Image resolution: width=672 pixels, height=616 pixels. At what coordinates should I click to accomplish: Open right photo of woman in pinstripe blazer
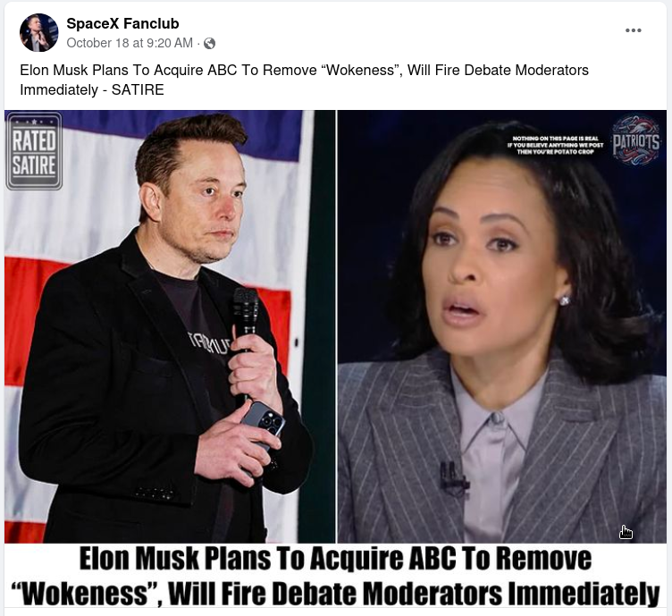[x=502, y=326]
